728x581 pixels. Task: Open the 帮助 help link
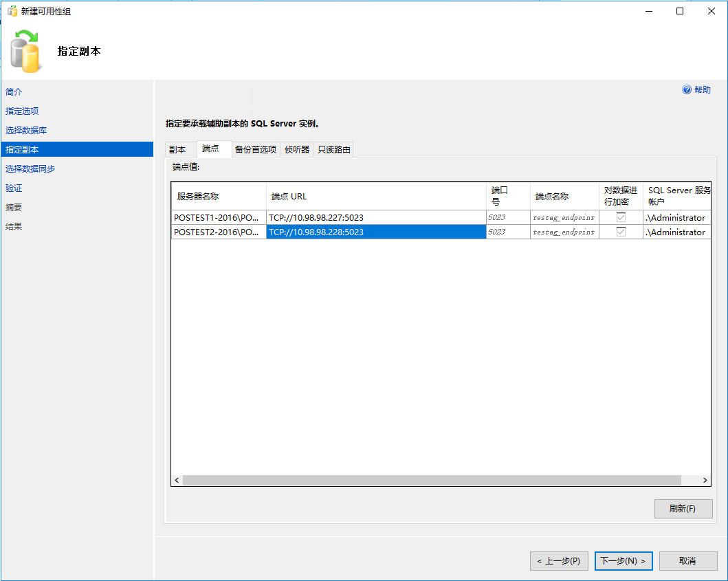pos(702,89)
